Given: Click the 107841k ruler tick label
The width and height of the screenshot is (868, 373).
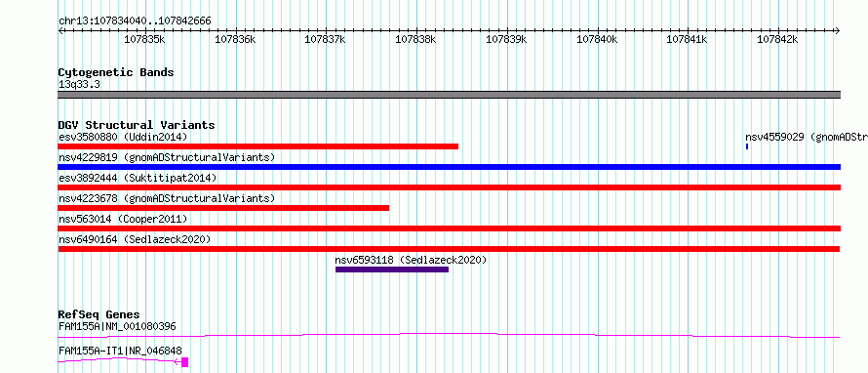Looking at the screenshot, I should 687,39.
